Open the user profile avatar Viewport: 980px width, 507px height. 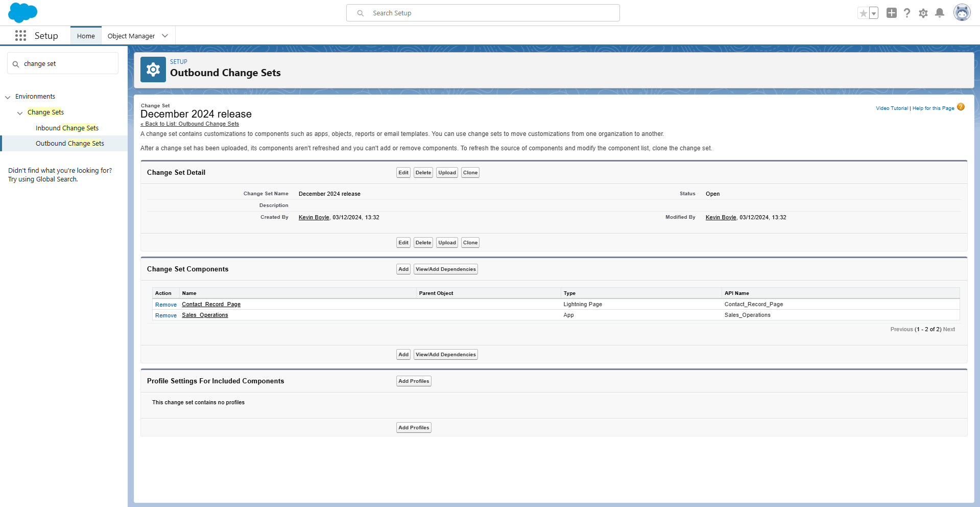point(962,13)
